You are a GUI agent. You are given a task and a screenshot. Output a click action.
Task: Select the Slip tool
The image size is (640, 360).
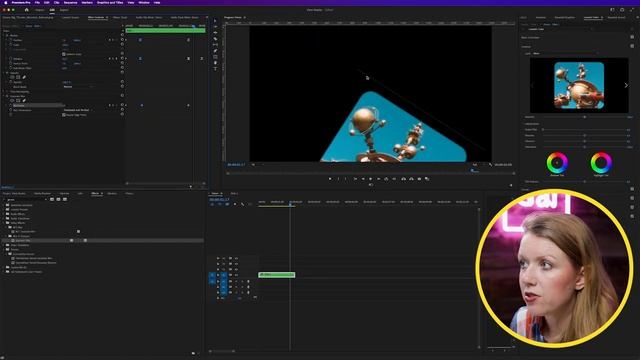(x=216, y=45)
